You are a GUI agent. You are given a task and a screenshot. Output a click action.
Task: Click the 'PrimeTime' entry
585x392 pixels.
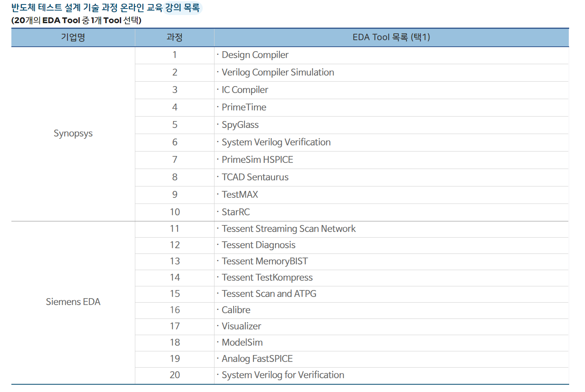[x=244, y=107]
